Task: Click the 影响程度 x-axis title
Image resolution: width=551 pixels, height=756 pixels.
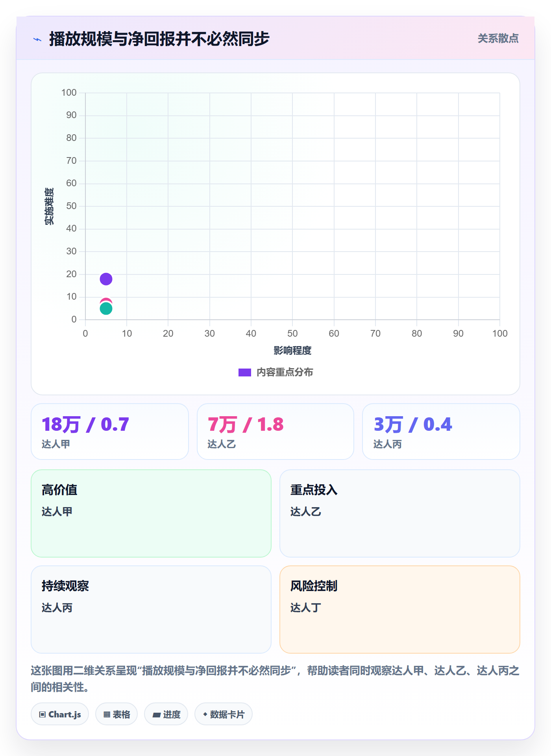Action: (292, 350)
